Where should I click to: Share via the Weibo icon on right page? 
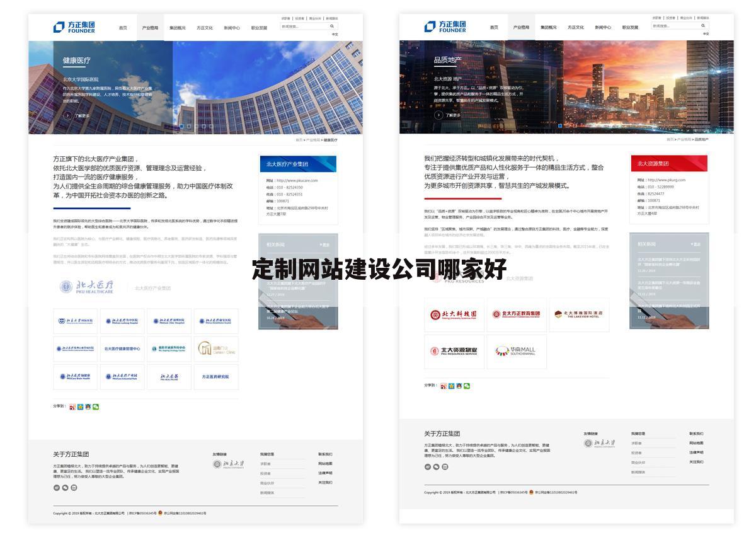(444, 386)
